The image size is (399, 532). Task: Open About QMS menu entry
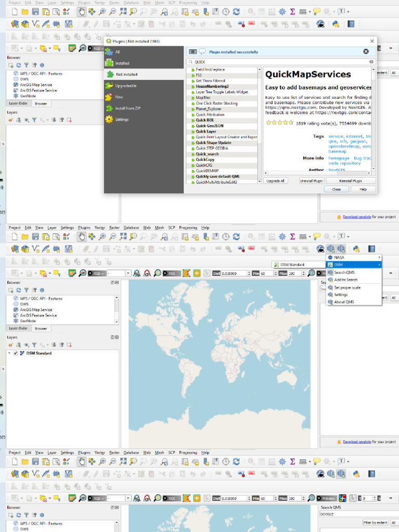coord(344,302)
